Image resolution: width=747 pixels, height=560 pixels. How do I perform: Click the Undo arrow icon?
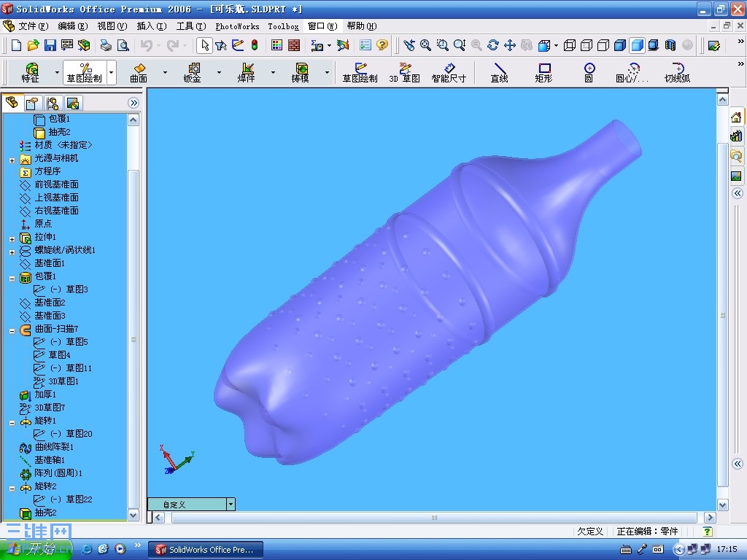[147, 45]
